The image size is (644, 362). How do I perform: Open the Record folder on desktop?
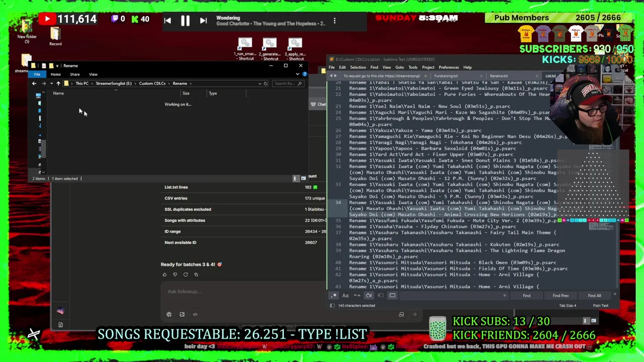pyautogui.click(x=55, y=36)
